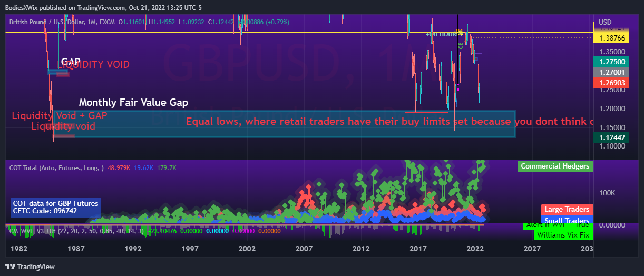The image size is (644, 276).
Task: Click the green 179.7K COT value
Action: (167, 168)
